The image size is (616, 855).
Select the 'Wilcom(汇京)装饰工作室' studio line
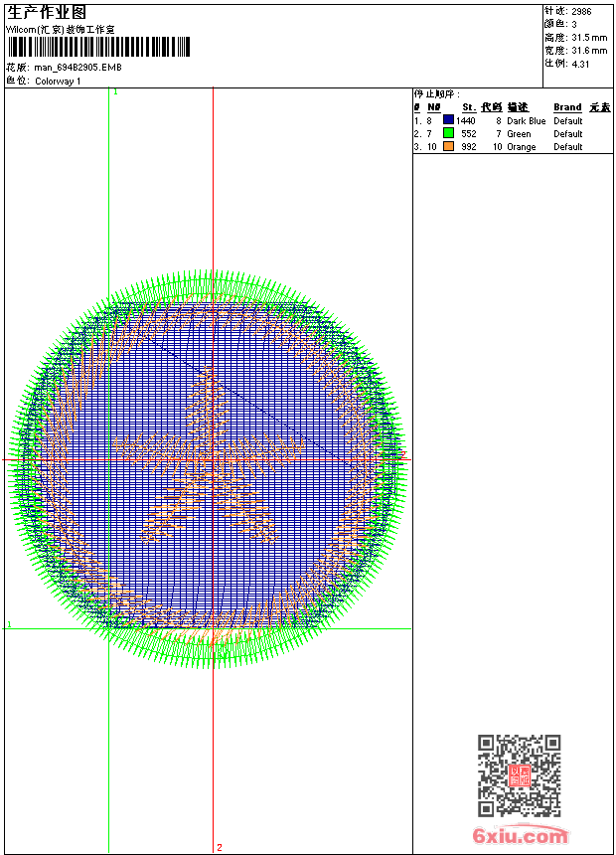pos(61,30)
